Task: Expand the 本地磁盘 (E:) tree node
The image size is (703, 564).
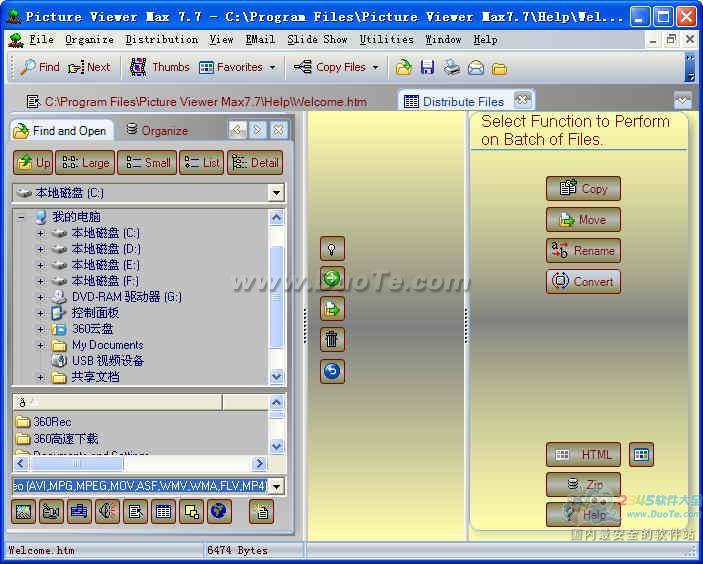Action: (40, 265)
